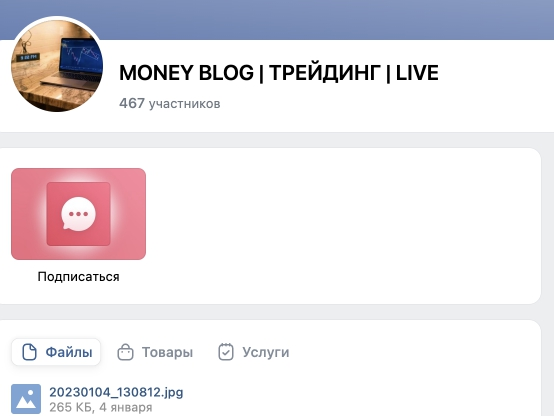Image resolution: width=554 pixels, height=416 pixels.
Task: Switch to the Товары tab
Action: [x=155, y=352]
